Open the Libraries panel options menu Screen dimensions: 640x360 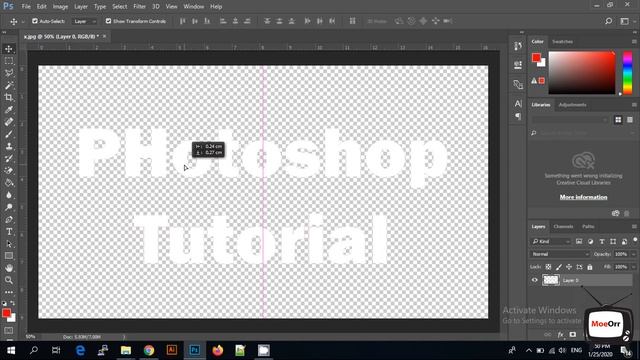point(634,105)
